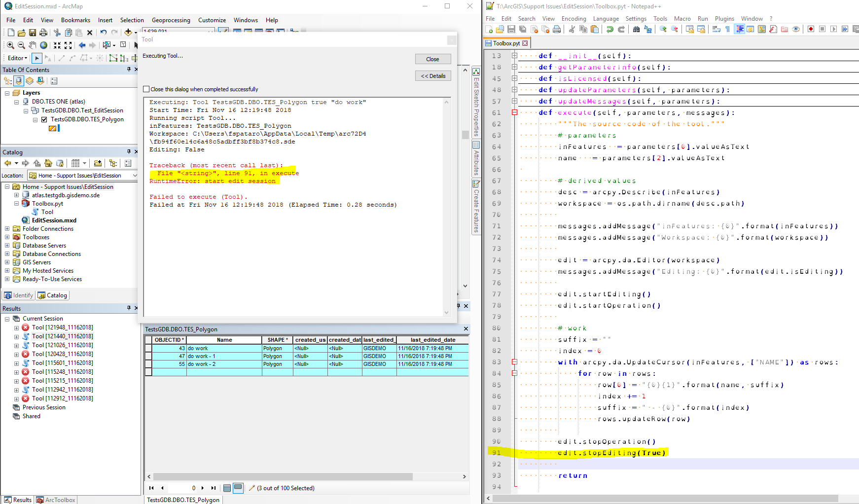Click the Add Data icon

(x=128, y=33)
